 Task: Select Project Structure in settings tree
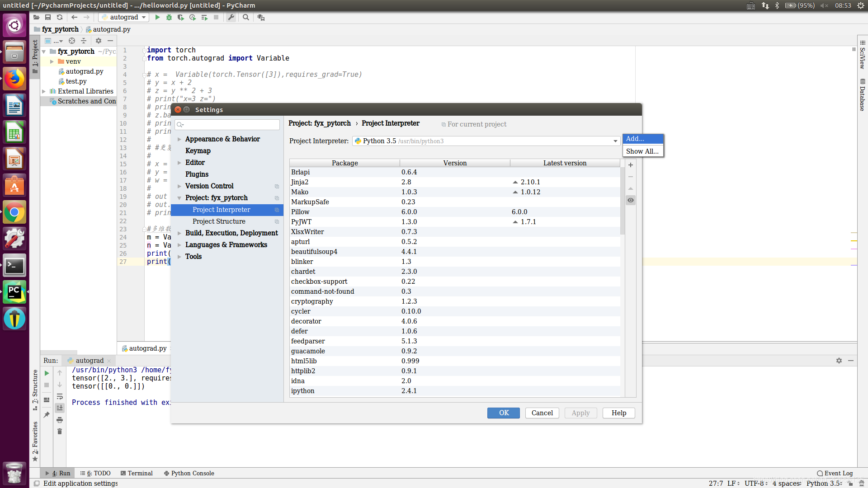(x=219, y=221)
